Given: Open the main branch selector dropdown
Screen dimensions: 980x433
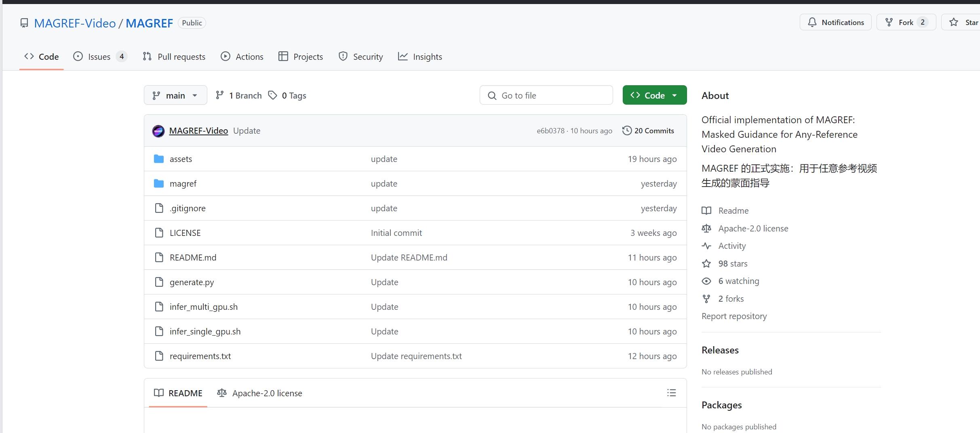Looking at the screenshot, I should [x=175, y=95].
